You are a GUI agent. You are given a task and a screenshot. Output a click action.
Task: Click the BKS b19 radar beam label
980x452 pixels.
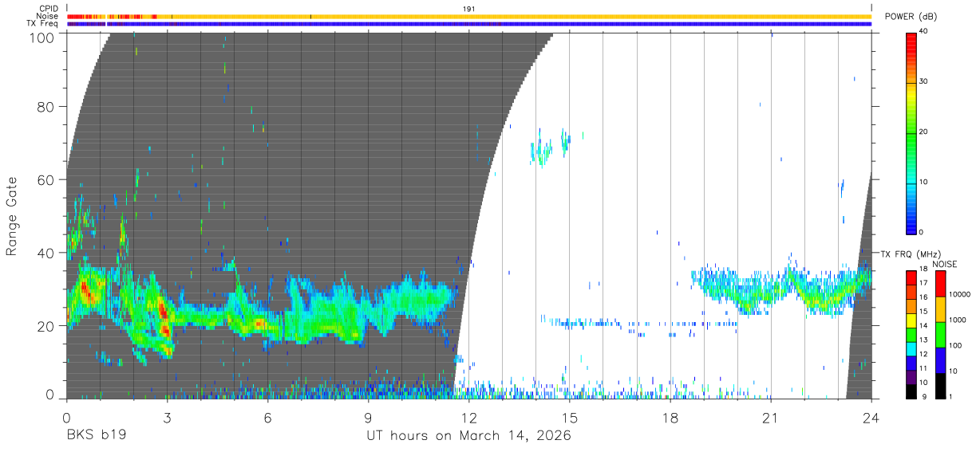coord(96,436)
